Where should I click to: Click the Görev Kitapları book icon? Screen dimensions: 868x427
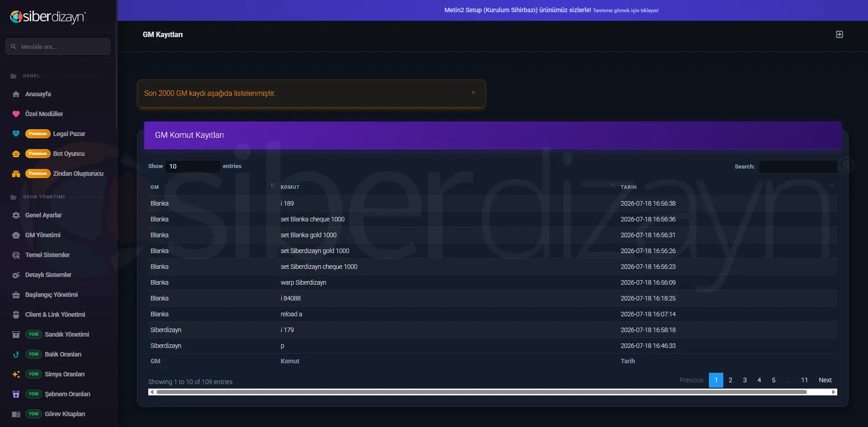(x=16, y=414)
